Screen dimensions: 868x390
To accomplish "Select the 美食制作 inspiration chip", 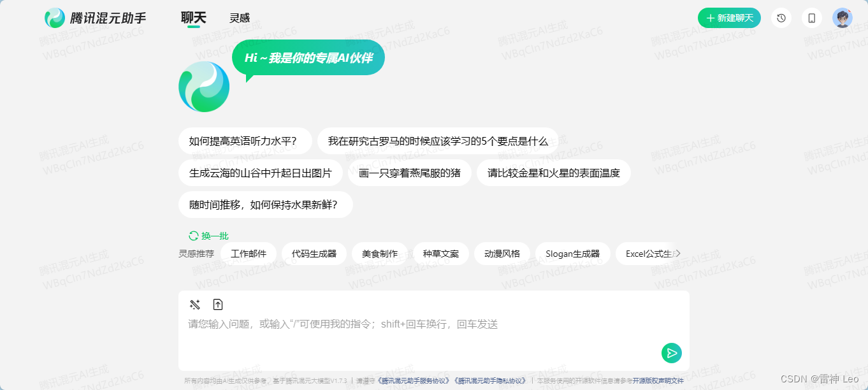I will [380, 254].
